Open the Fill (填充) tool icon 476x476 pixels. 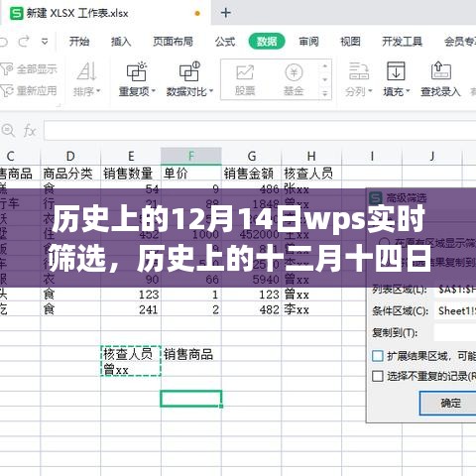[396, 71]
